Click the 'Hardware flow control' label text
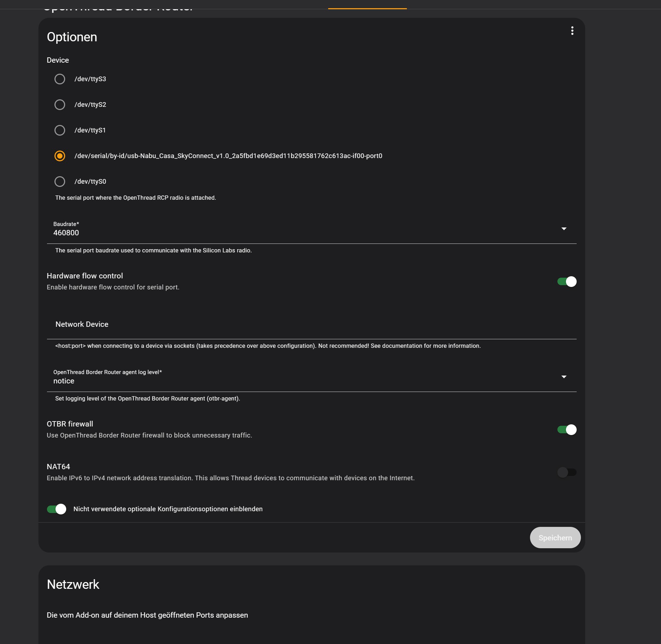Screen dimensions: 661x644 pos(85,276)
